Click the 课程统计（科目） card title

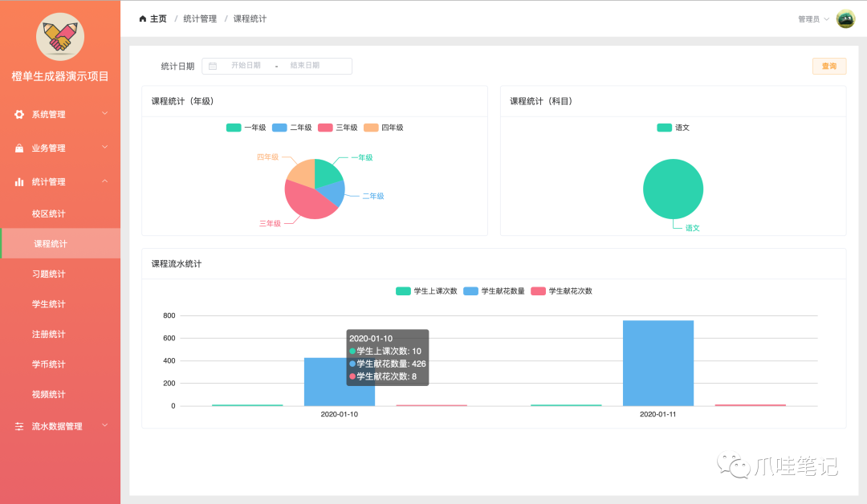coord(541,101)
